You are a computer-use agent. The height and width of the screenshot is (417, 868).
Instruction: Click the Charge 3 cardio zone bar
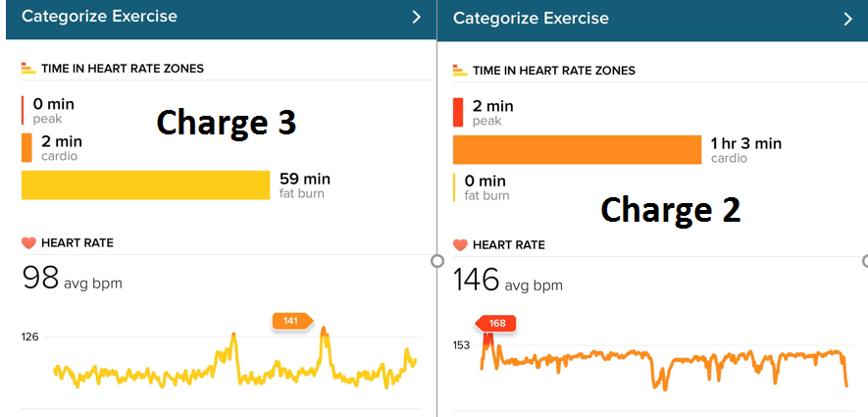[x=26, y=148]
